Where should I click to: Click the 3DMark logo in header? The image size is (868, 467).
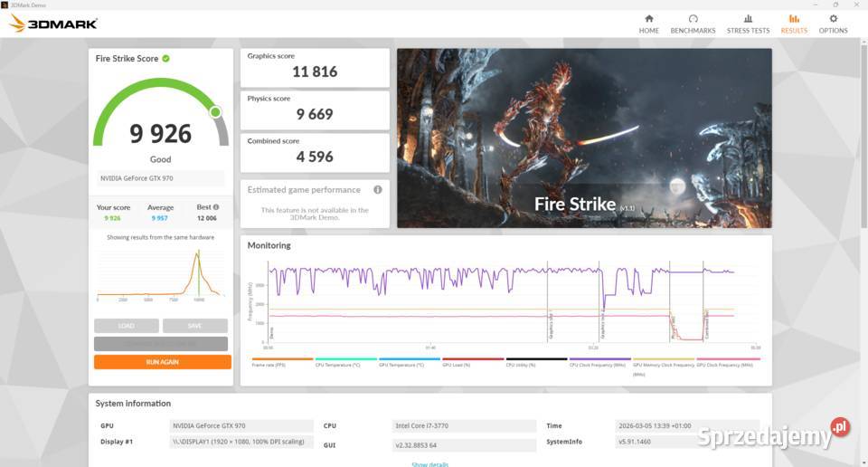(53, 24)
